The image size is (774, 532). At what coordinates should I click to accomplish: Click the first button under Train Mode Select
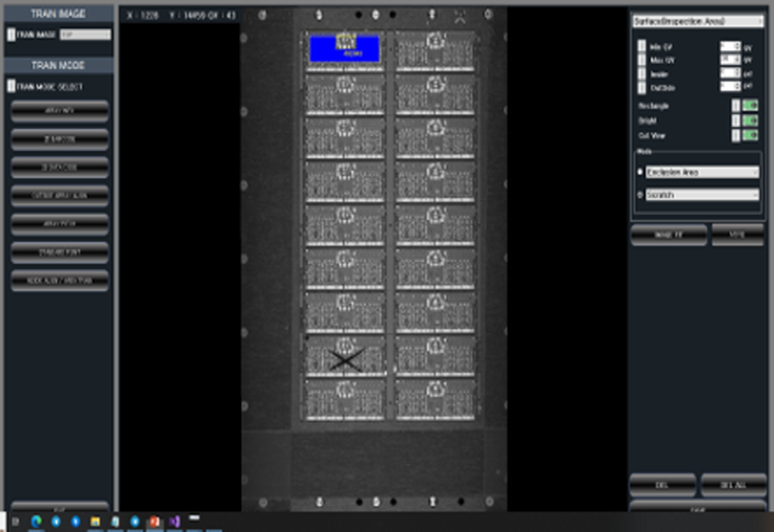[60, 111]
